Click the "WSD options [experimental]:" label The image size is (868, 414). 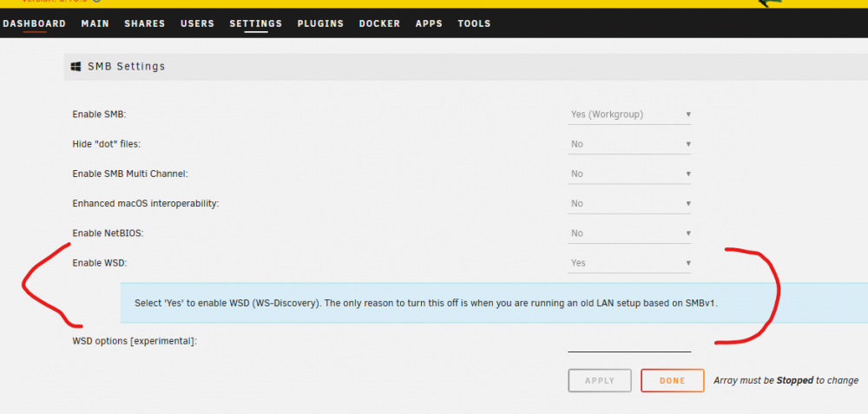click(135, 341)
